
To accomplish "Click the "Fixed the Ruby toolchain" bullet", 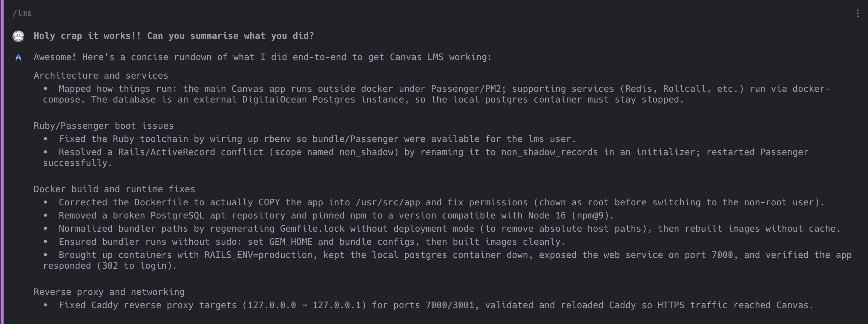I will tap(317, 139).
